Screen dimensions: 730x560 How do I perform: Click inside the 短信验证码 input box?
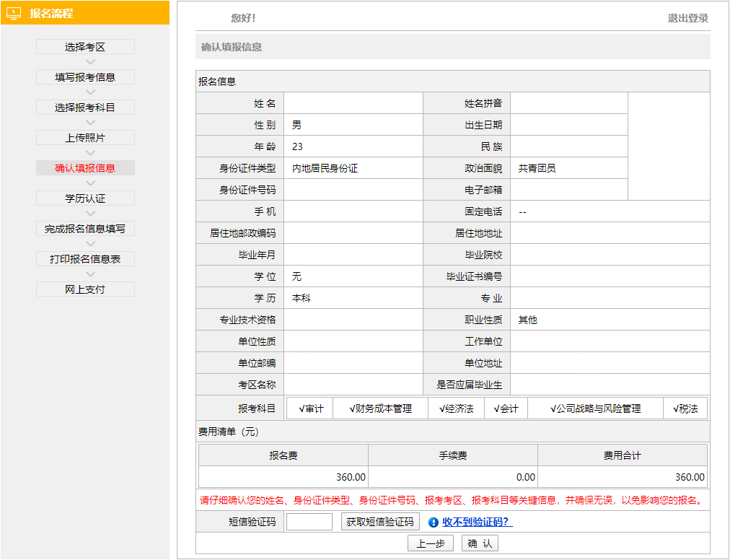pos(309,521)
